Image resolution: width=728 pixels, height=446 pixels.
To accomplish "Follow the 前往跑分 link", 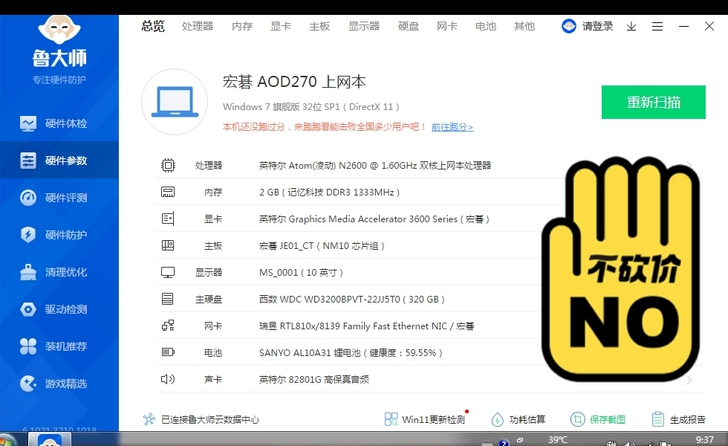I will tap(452, 127).
